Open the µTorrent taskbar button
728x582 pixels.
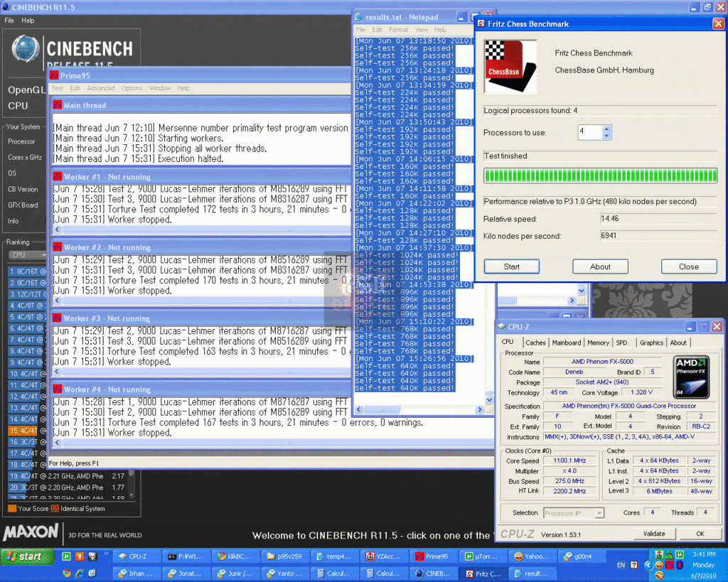coord(483,556)
